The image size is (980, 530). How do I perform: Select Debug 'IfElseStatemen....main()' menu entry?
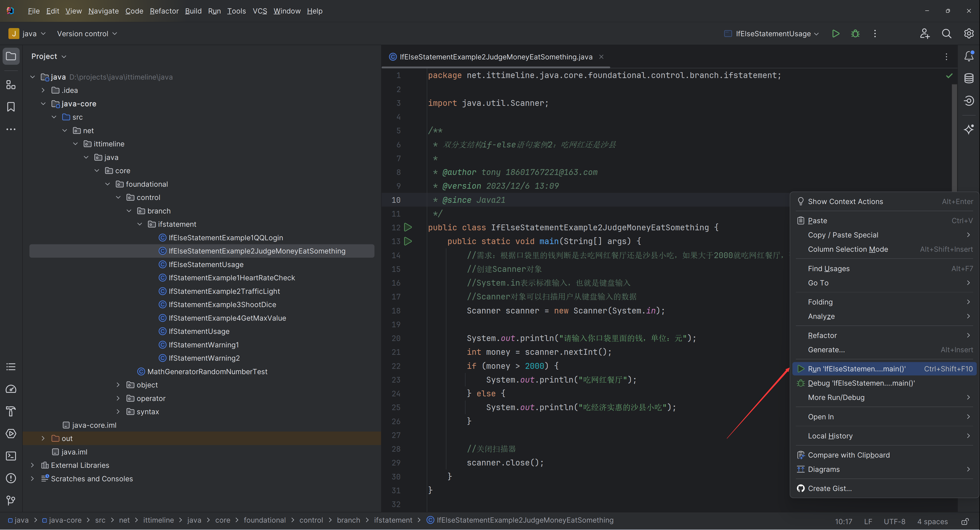point(885,383)
